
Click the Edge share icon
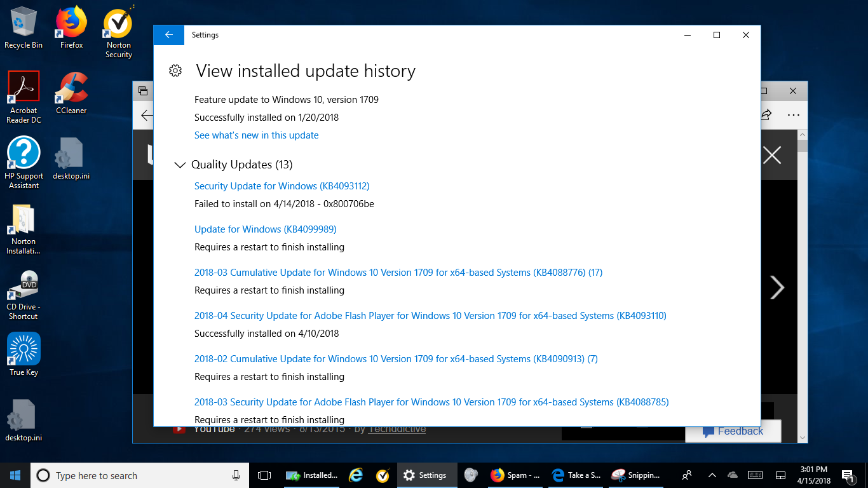click(766, 114)
